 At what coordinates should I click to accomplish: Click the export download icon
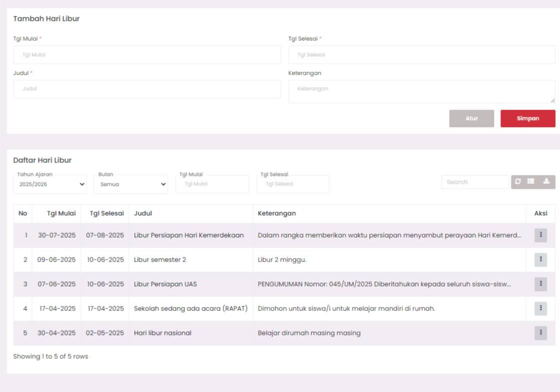click(x=547, y=182)
